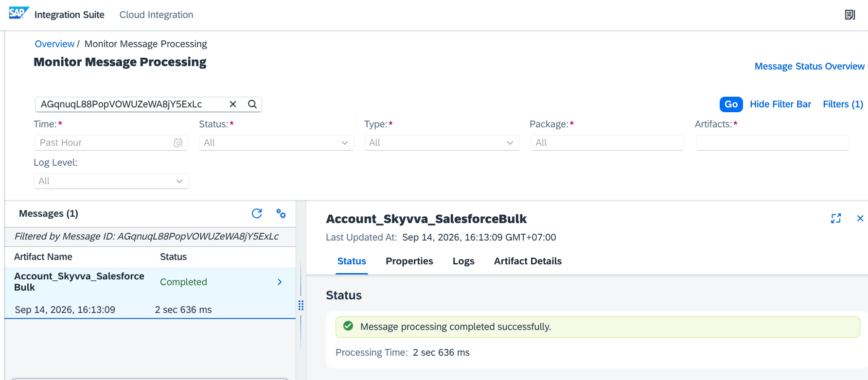This screenshot has width=868, height=380.
Task: Switch to the Properties tab
Action: coord(409,261)
